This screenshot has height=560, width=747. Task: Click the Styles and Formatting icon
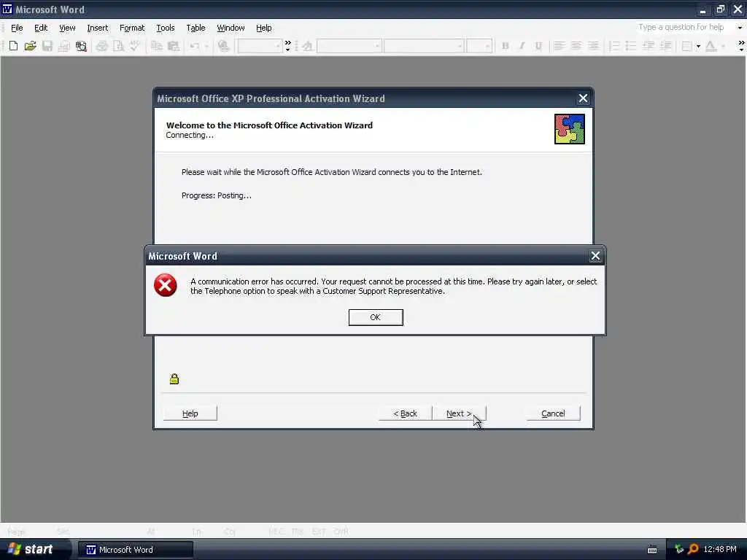click(307, 46)
